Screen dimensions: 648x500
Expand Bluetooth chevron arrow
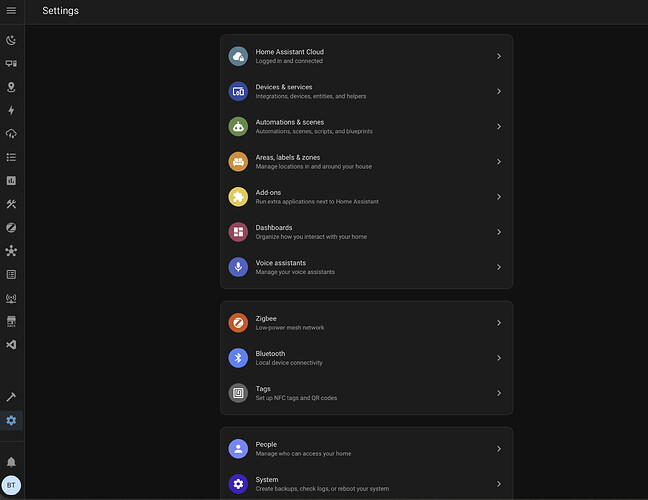pyautogui.click(x=499, y=358)
